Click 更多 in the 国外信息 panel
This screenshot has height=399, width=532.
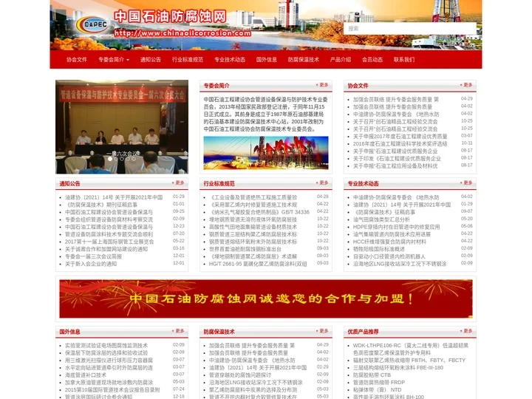(178, 331)
